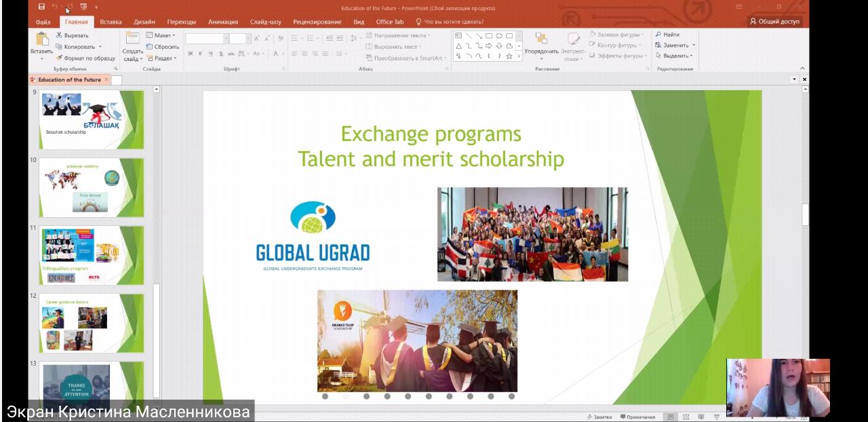The width and height of the screenshot is (868, 422).
Task: Open the Эффекты фигуры shape effects dropdown
Action: [x=618, y=56]
